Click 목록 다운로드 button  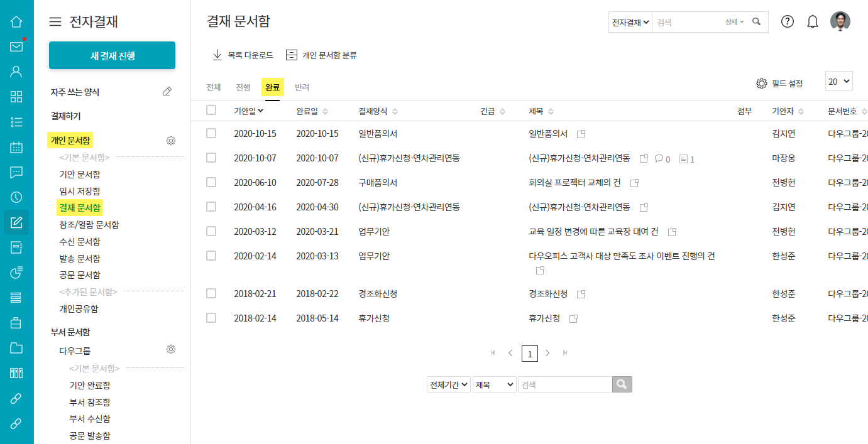[x=243, y=55]
